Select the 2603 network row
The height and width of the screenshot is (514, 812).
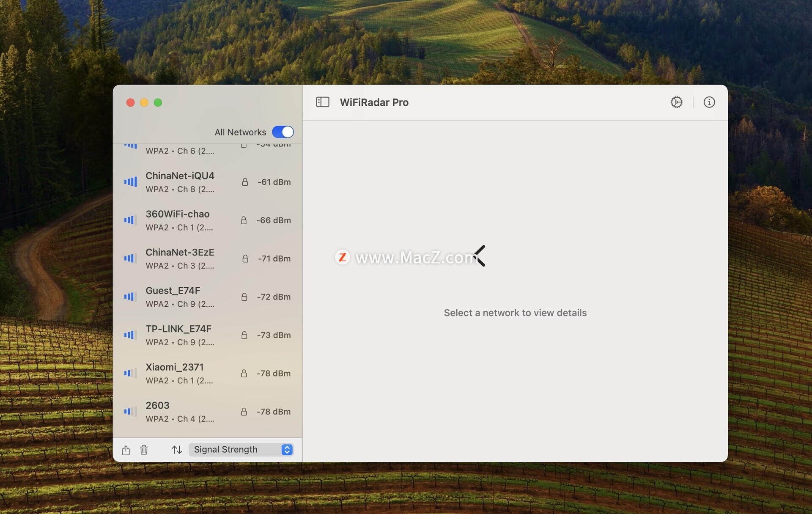[x=207, y=412]
